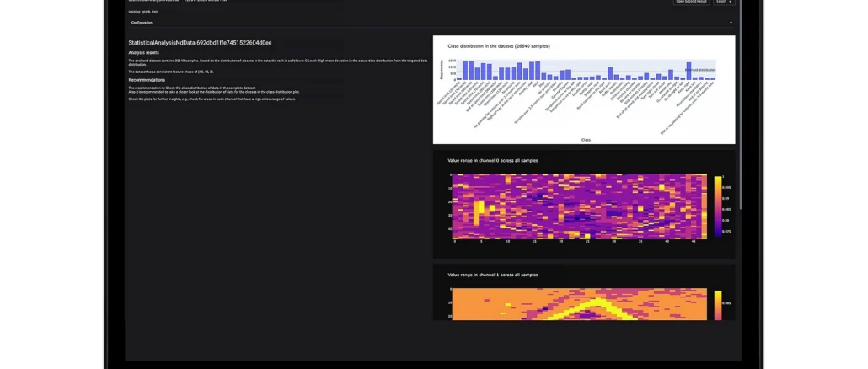Click the download icon on Export
This screenshot has width=868, height=369.
click(730, 3)
